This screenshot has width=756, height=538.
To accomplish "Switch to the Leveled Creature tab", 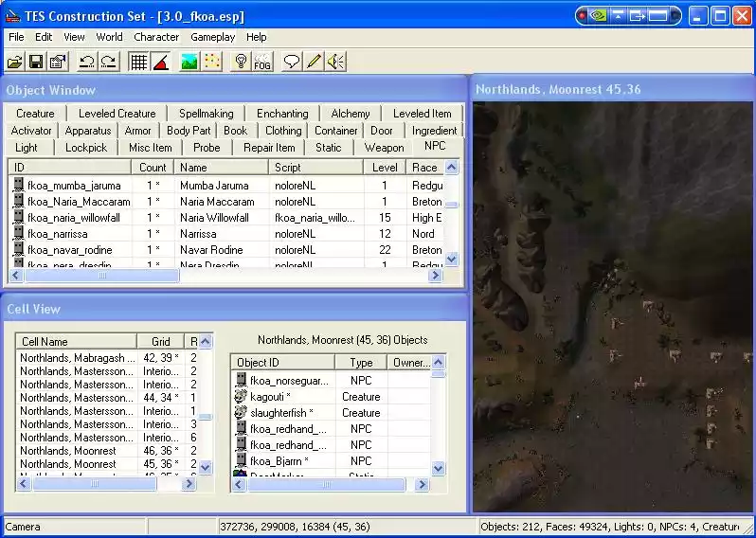I will click(x=117, y=114).
